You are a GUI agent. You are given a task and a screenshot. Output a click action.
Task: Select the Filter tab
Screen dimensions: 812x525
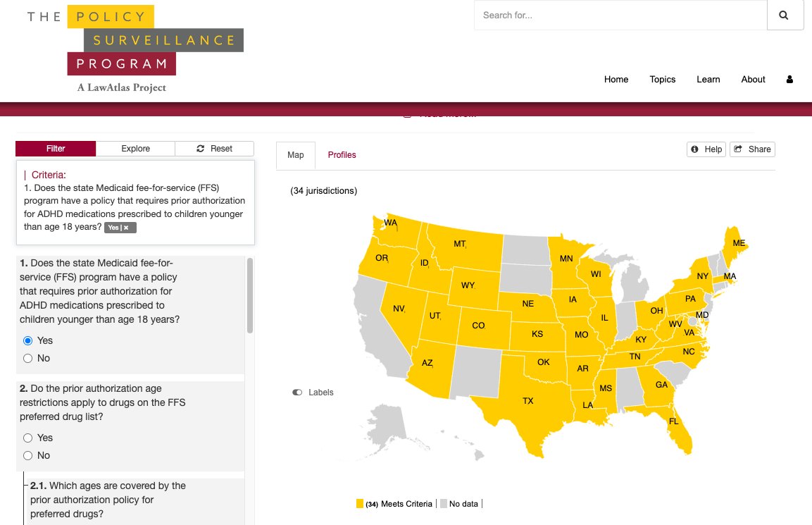(x=56, y=149)
